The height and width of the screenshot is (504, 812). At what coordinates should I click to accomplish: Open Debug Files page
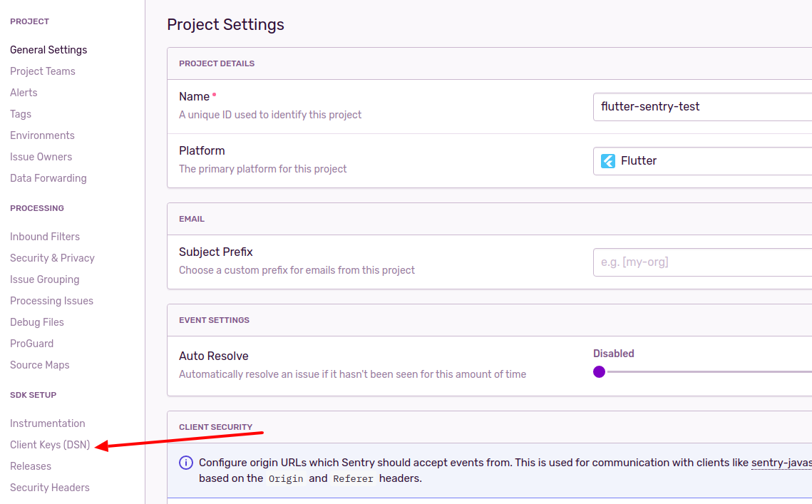pyautogui.click(x=37, y=322)
